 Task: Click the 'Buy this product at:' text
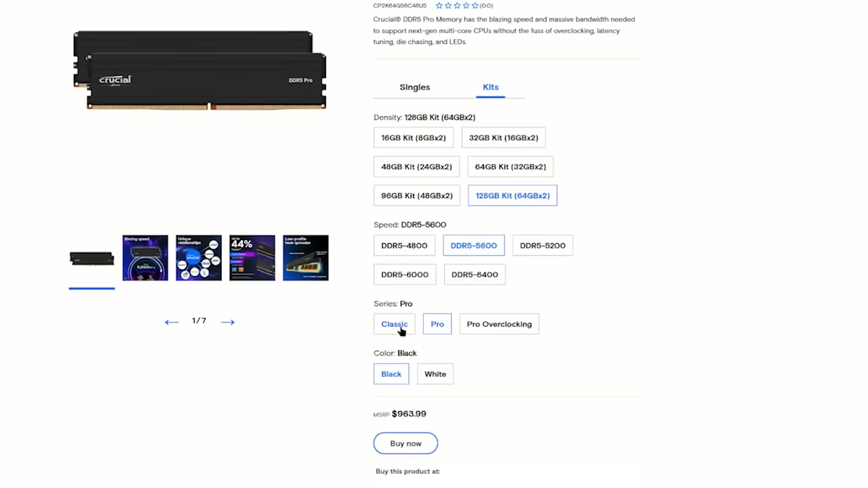408,471
